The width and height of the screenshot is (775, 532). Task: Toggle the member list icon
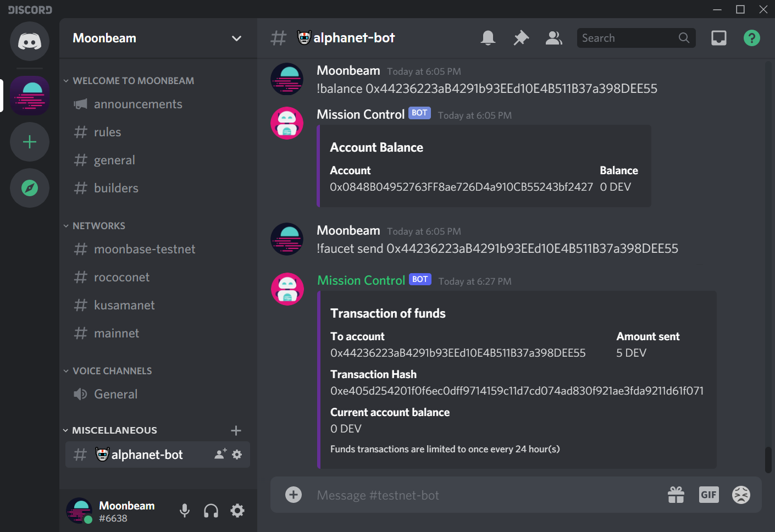coord(554,38)
